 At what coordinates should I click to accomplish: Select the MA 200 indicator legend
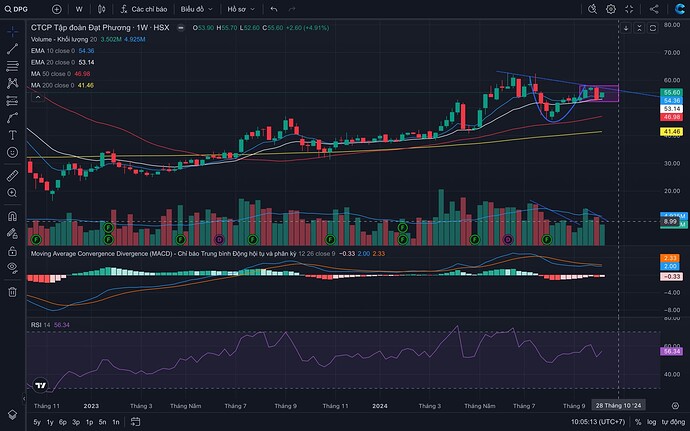click(62, 85)
